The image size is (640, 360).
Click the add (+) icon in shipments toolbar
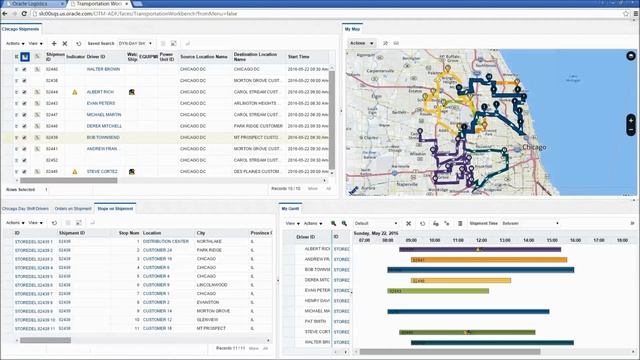pos(54,43)
